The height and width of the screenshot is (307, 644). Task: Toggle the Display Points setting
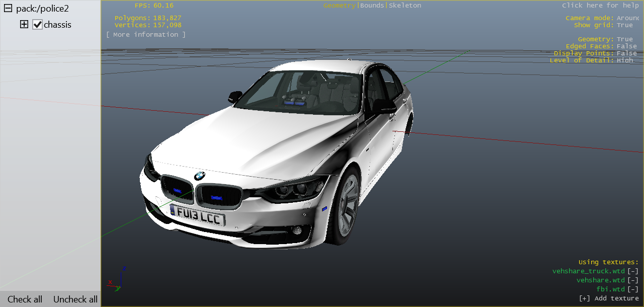click(626, 53)
